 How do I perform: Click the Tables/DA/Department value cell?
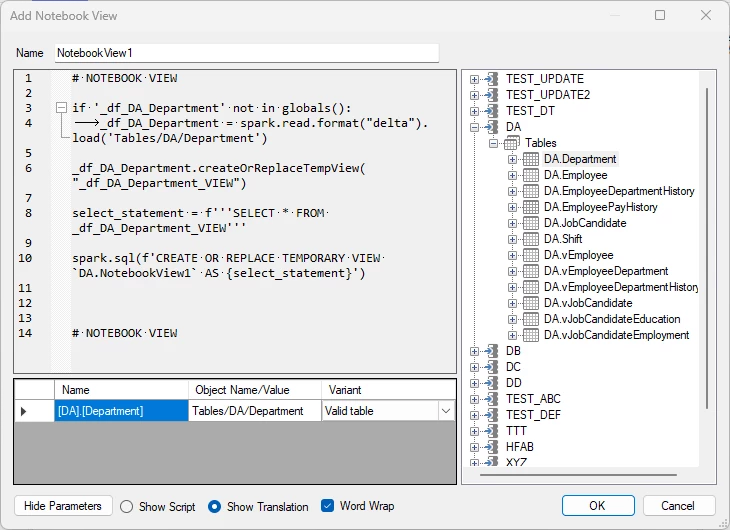[x=255, y=411]
